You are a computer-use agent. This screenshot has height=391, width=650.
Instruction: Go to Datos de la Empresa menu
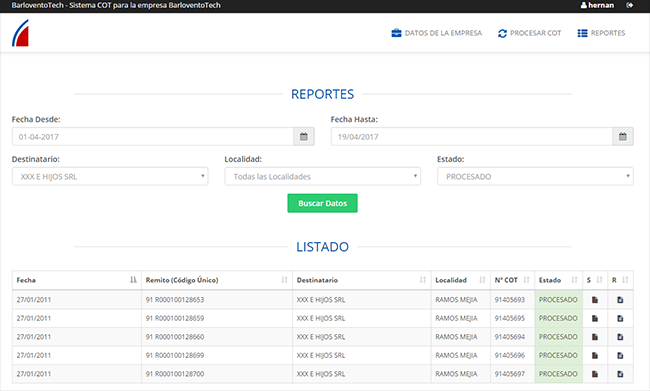437,33
